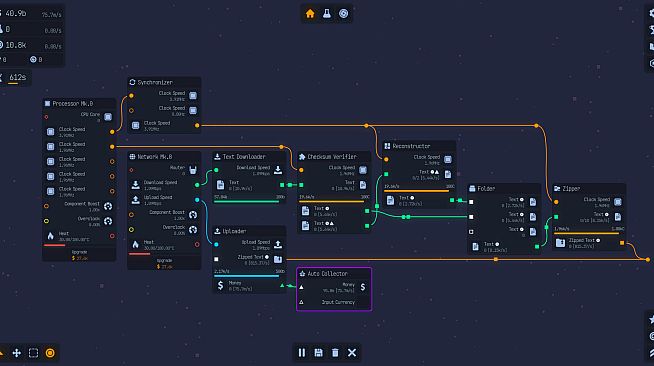
Task: Click the Money input port on Auto Collector
Action: pyautogui.click(x=301, y=287)
